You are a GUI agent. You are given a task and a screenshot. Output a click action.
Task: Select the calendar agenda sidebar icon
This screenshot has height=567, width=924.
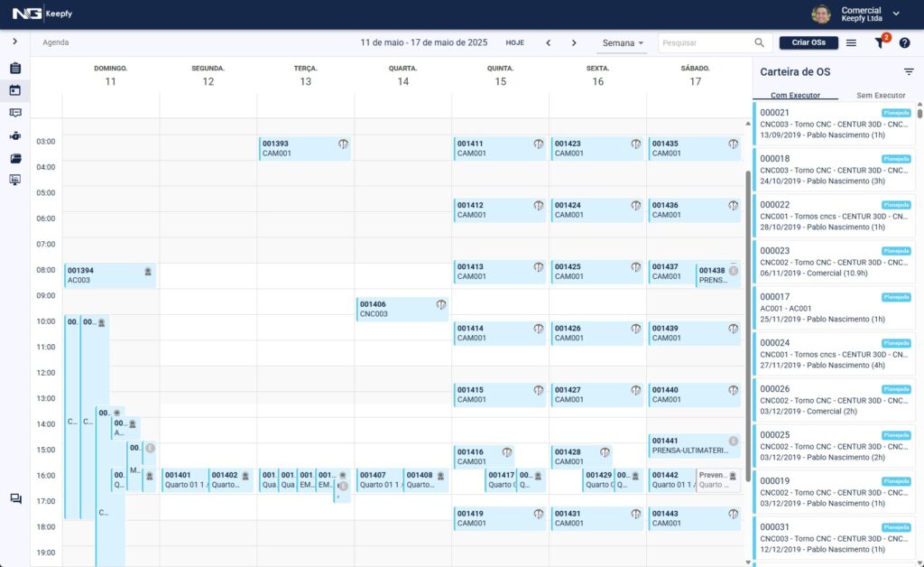coord(15,90)
